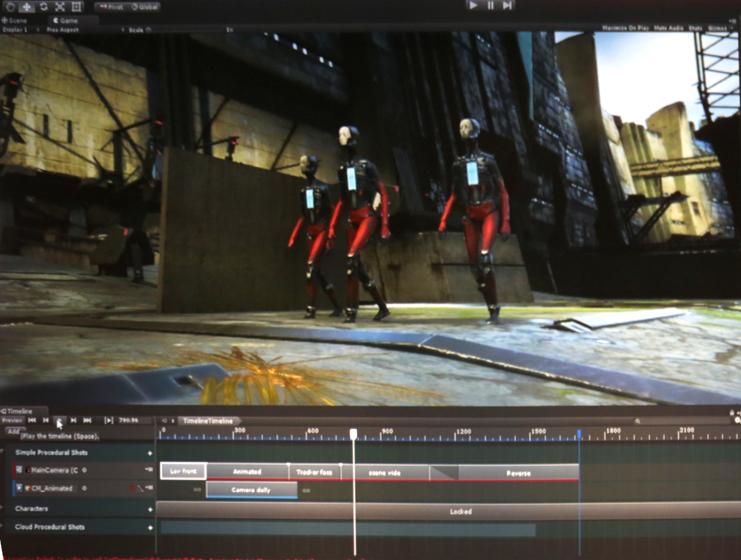Select the Rect transform tool
The image size is (741, 560).
(76, 7)
